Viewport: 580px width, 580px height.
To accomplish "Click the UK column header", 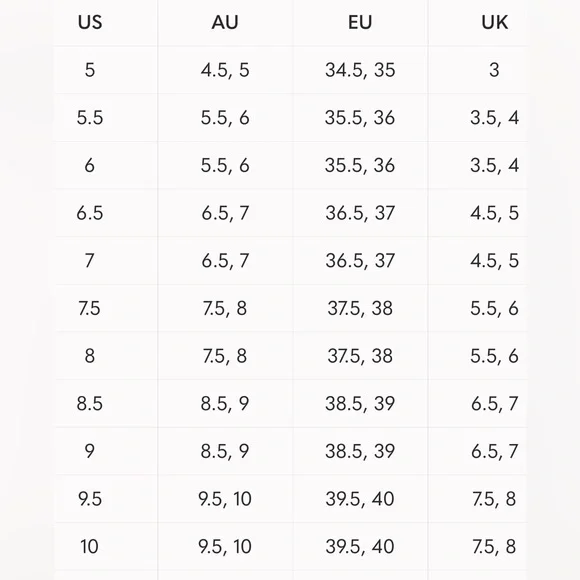I will coord(495,22).
